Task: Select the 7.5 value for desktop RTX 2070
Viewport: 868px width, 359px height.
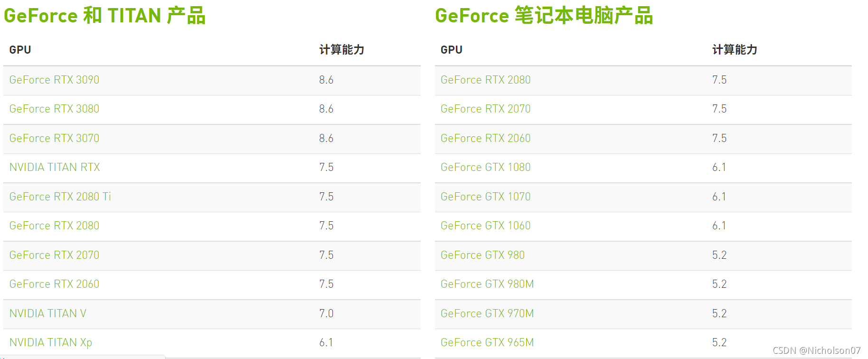Action: [326, 255]
